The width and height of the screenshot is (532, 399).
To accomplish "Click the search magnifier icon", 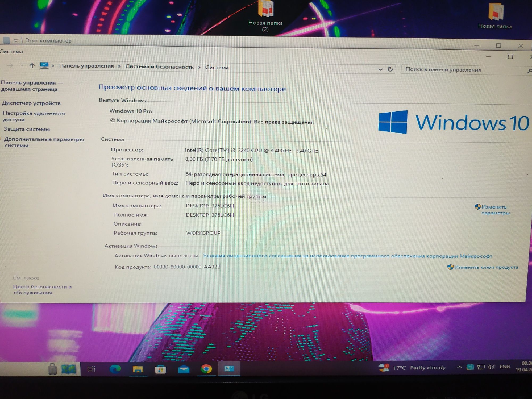I will click(x=529, y=71).
